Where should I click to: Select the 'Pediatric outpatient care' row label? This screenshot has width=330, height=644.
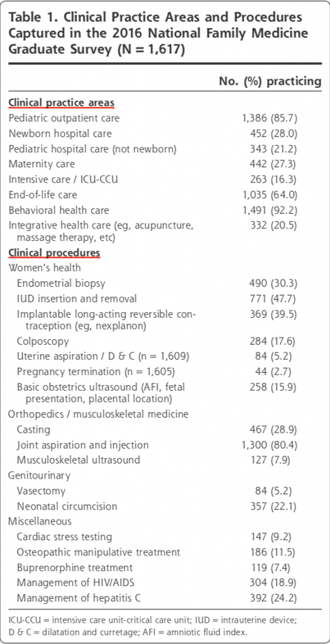pos(64,118)
